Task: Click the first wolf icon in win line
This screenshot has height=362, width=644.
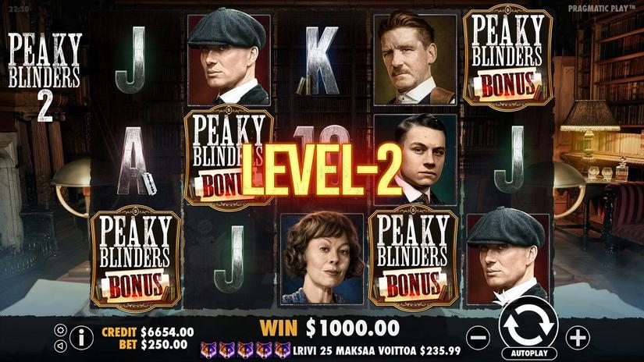Action: 208,350
